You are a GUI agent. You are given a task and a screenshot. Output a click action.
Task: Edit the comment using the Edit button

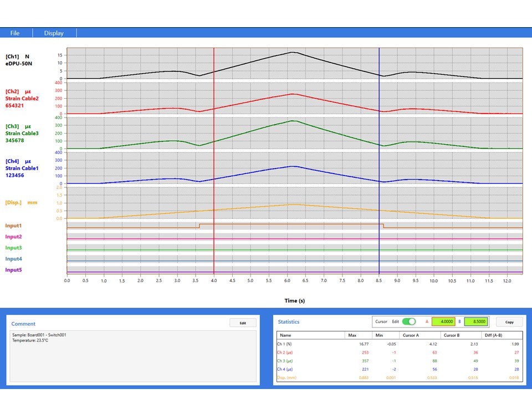tap(243, 323)
